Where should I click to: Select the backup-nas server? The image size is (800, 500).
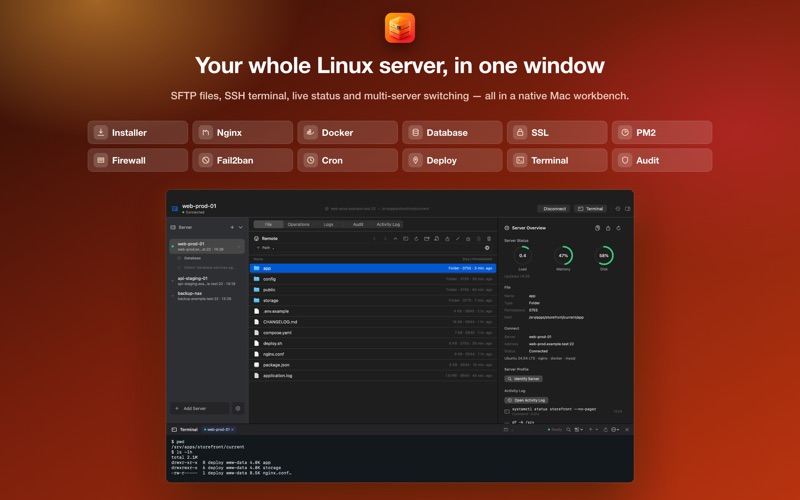(x=207, y=296)
